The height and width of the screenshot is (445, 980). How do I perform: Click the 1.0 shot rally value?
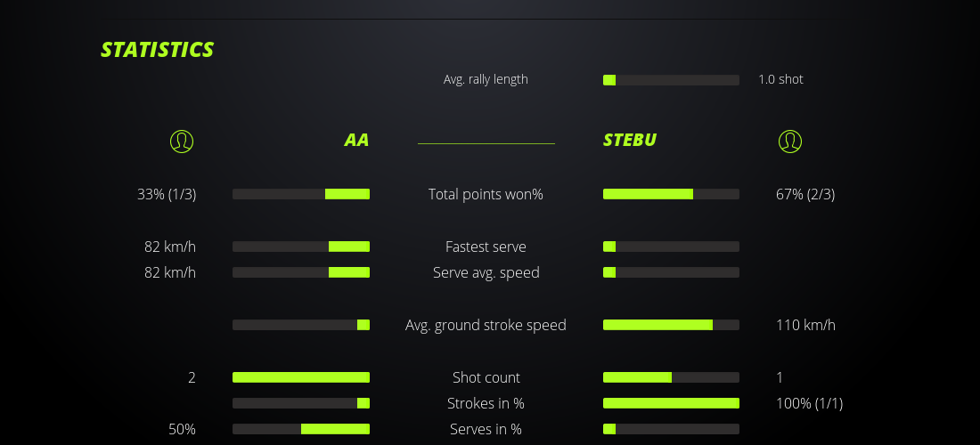point(780,79)
